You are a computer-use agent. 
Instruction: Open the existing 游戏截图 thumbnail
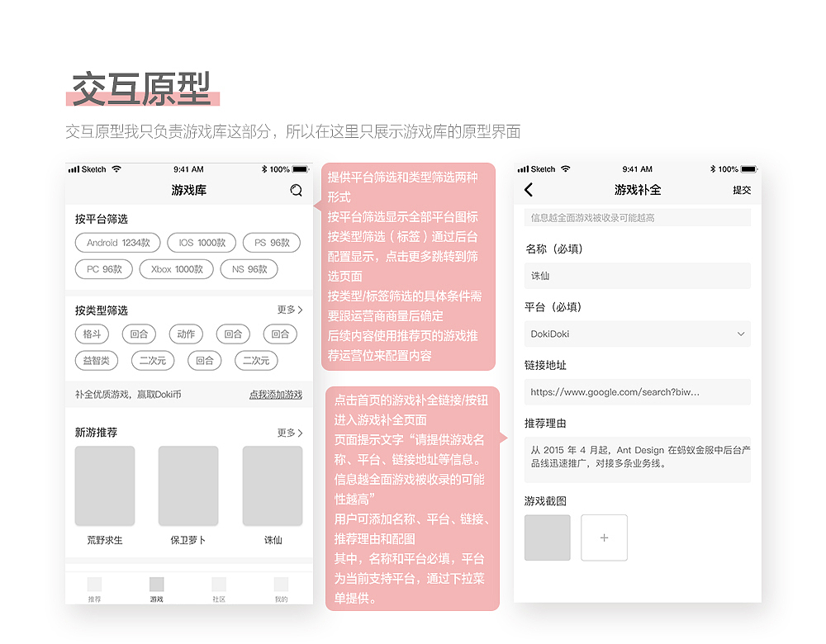point(548,537)
